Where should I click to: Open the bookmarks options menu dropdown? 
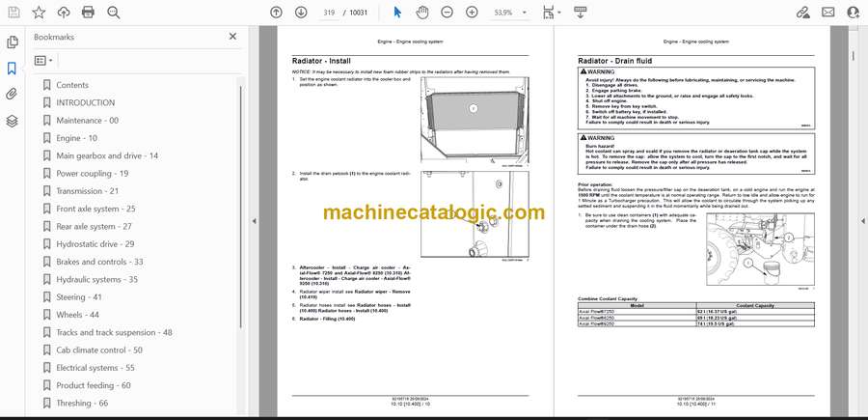[x=43, y=61]
